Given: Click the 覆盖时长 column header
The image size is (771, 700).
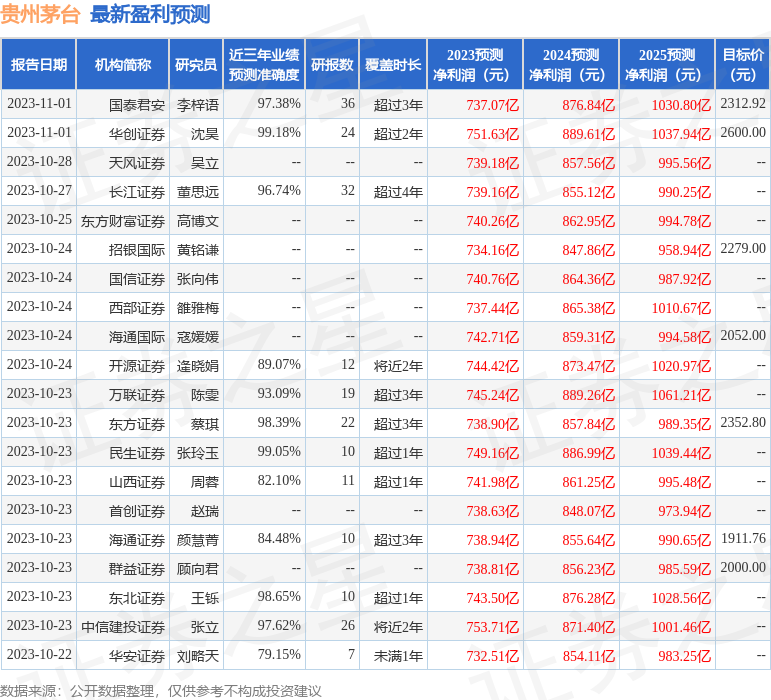Looking at the screenshot, I should [393, 64].
